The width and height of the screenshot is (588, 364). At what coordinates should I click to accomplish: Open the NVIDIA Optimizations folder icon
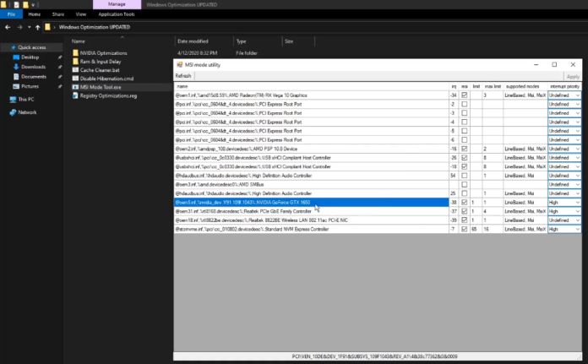(x=75, y=53)
